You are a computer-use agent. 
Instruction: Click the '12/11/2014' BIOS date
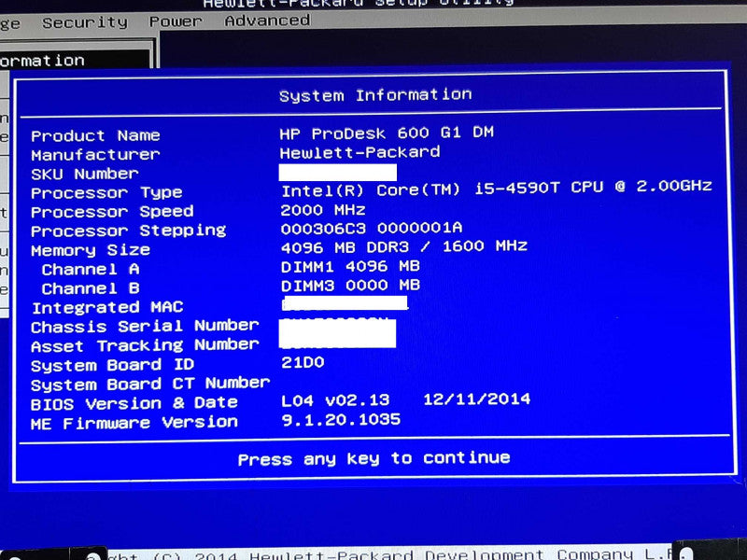pyautogui.click(x=477, y=399)
